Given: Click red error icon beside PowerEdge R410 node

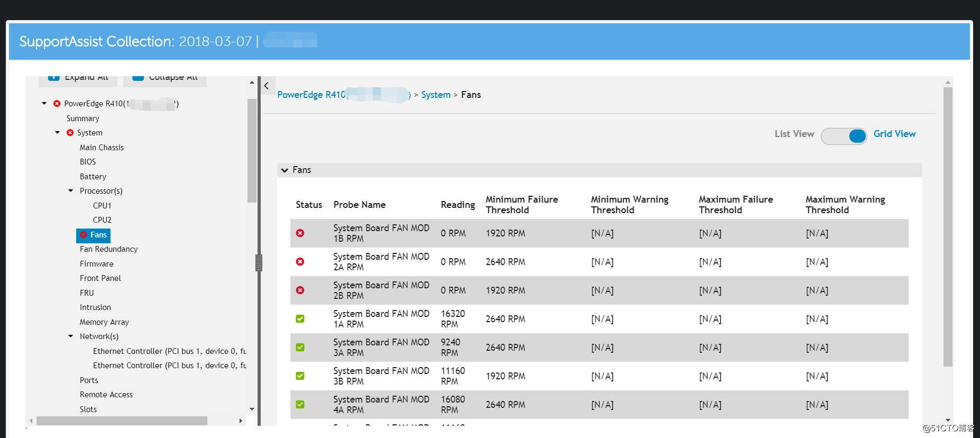Looking at the screenshot, I should pos(57,104).
